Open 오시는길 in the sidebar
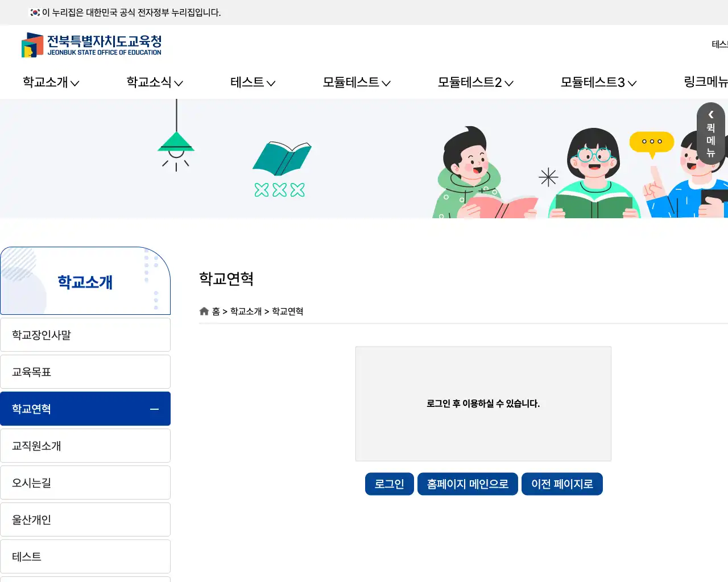The width and height of the screenshot is (728, 582). [85, 483]
